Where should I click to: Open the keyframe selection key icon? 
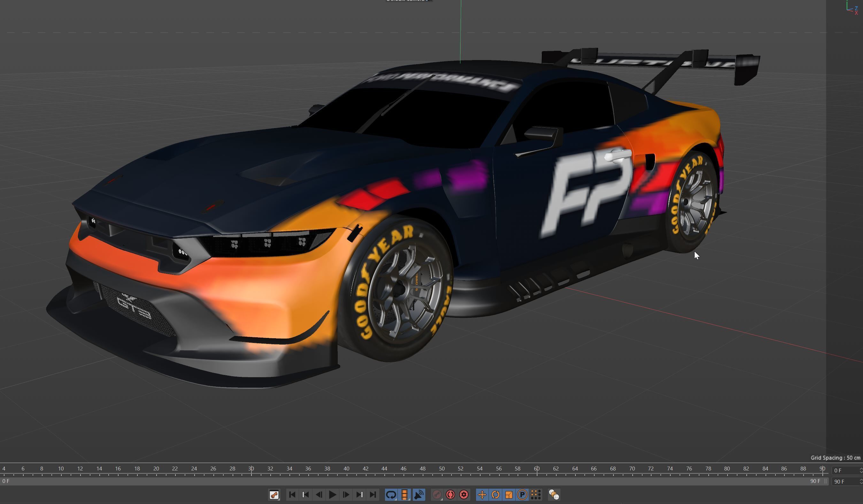tap(274, 495)
